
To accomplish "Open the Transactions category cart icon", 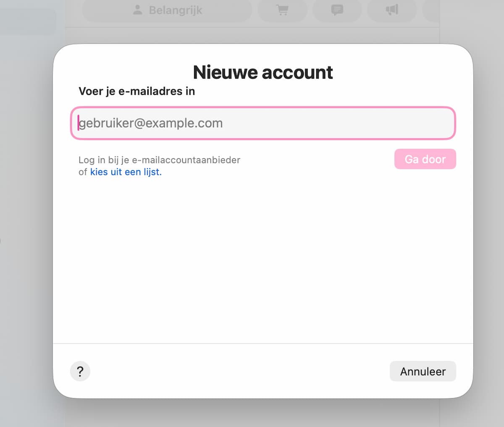I will pyautogui.click(x=282, y=10).
